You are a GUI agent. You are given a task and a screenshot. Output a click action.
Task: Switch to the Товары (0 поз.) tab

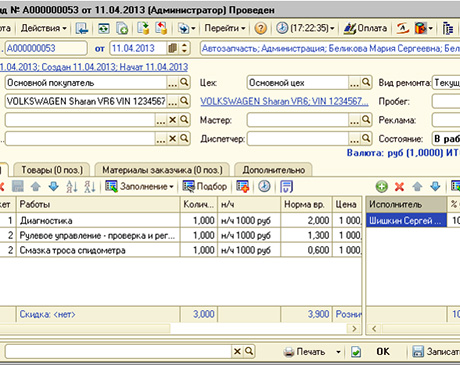[x=52, y=170]
